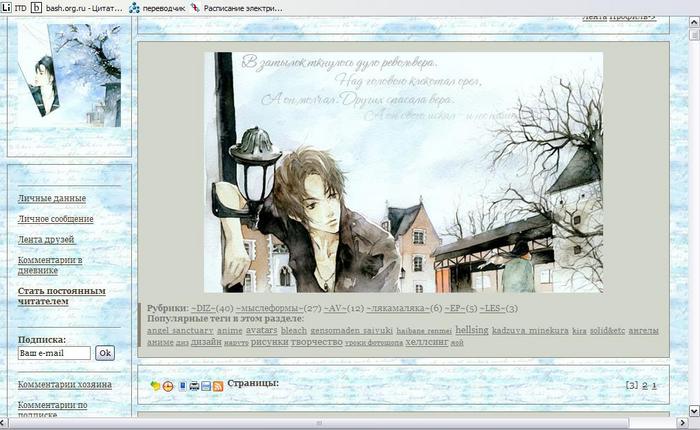Open the ~DIZ~ rubric
The width and height of the screenshot is (700, 430).
[x=203, y=309]
